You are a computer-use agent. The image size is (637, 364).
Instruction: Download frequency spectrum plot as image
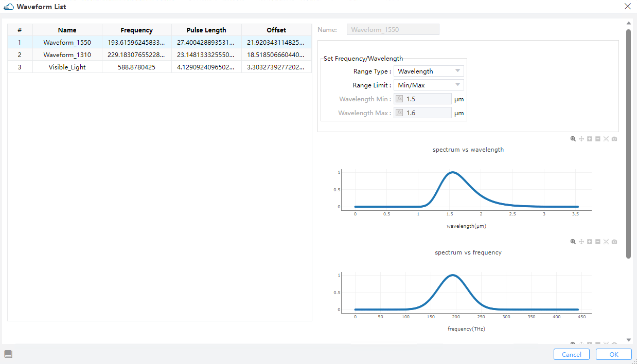click(614, 242)
